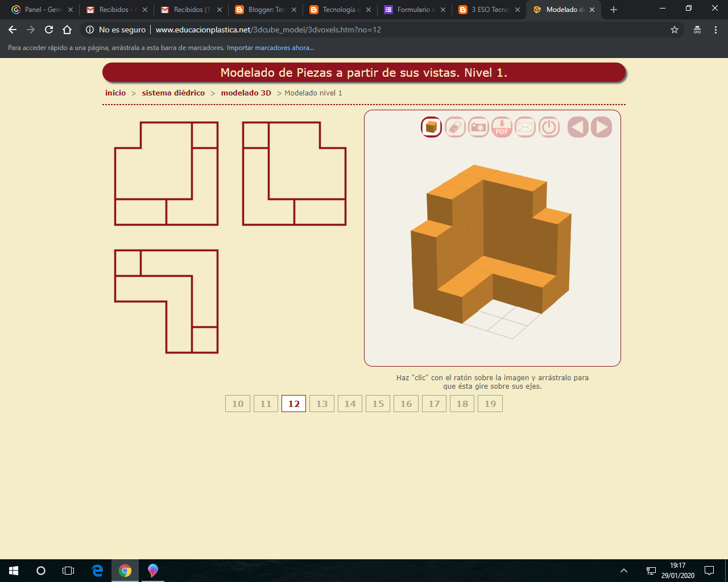The width and height of the screenshot is (728, 582).
Task: Open a new browser tab
Action: 614,10
